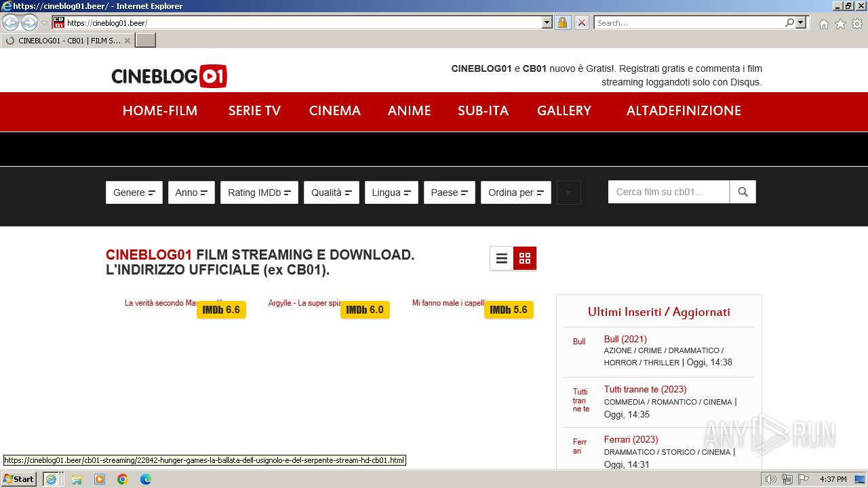Screen dimensions: 868x488
Task: Open Argylle - La super spia link
Action: tap(304, 303)
